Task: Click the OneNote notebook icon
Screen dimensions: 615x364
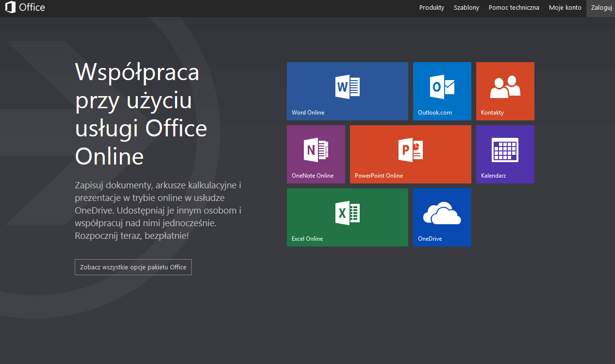Action: click(316, 150)
